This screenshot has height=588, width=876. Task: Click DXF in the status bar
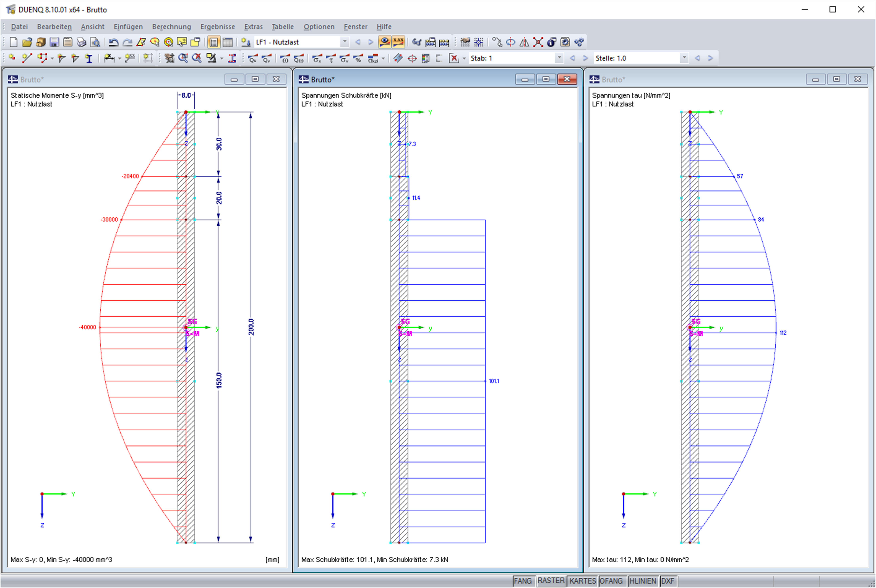668,580
